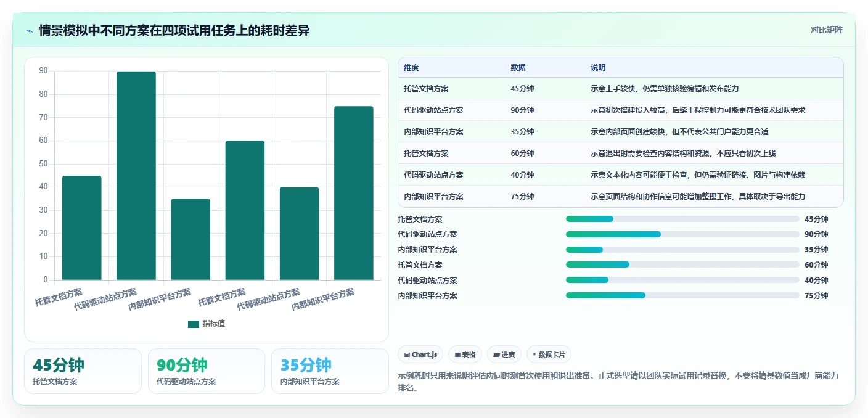
Task: Click the dashboard title 情景模拟中不同方案在四项试用任务上的耗时差异
Action: pyautogui.click(x=174, y=30)
